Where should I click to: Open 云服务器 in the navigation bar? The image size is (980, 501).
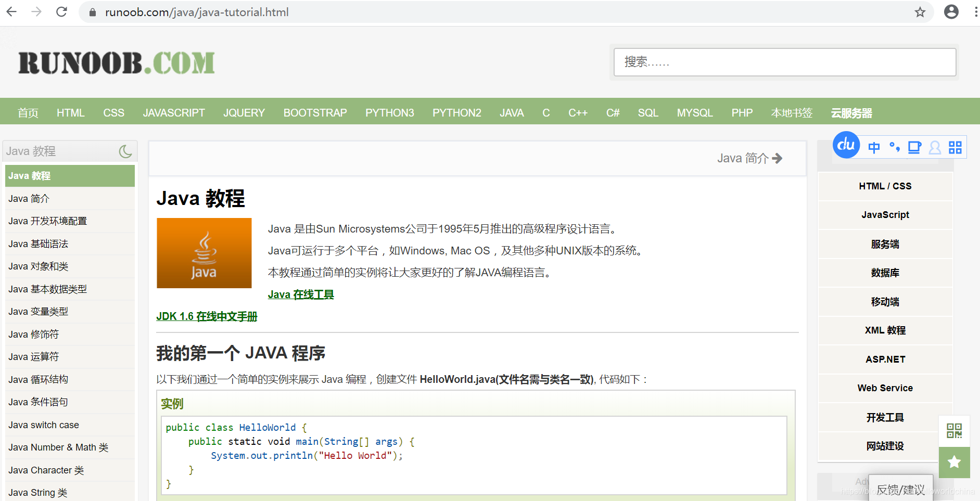851,113
